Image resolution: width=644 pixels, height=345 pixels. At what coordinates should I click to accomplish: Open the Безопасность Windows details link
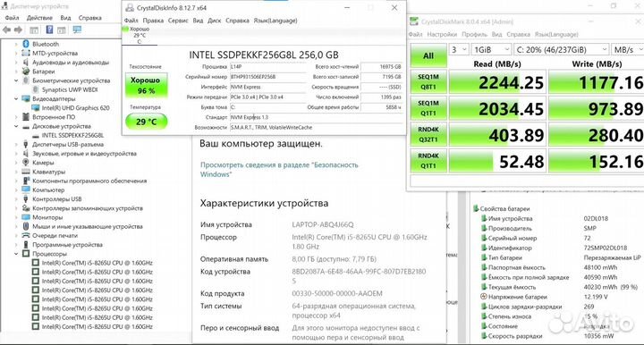[279, 170]
